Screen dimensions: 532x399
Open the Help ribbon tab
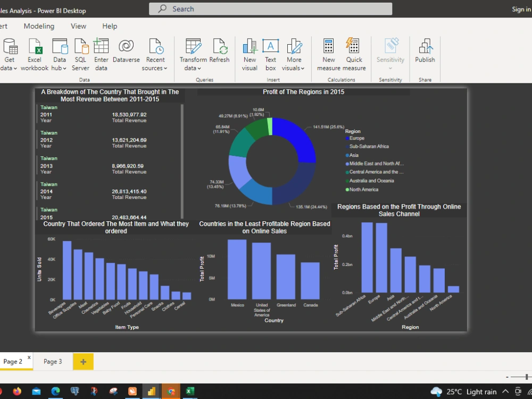110,26
